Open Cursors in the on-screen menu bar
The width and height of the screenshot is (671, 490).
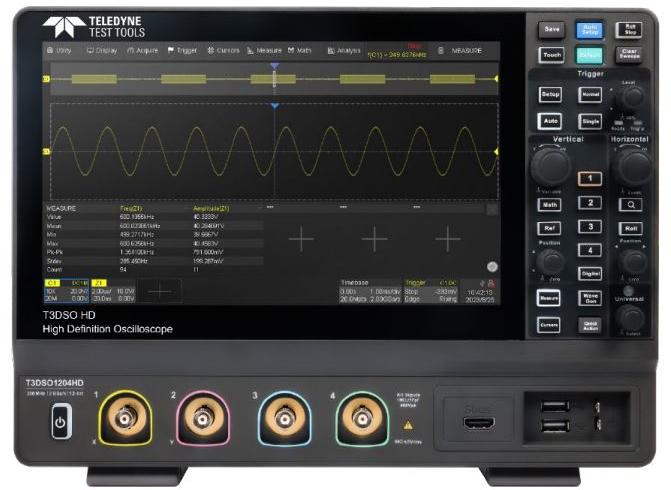[223, 50]
